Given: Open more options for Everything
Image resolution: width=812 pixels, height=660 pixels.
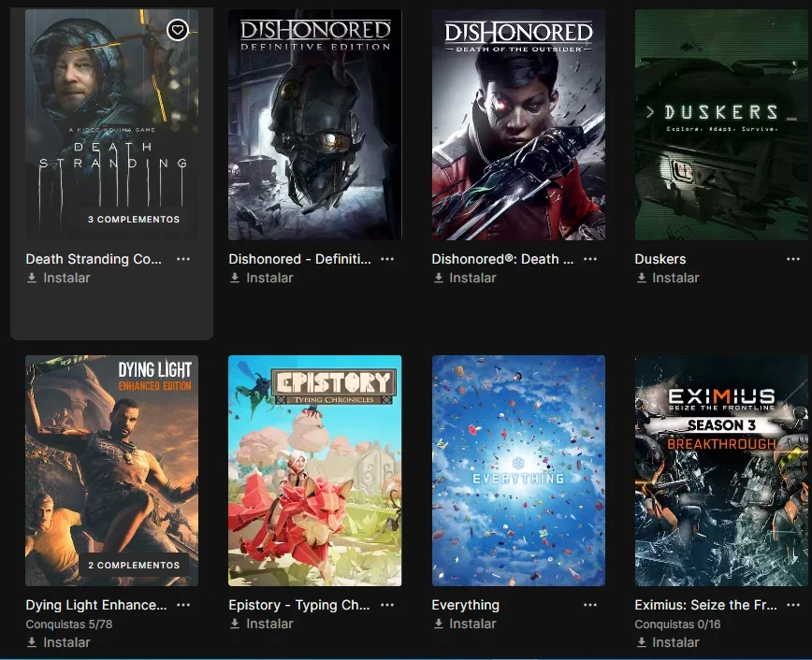Looking at the screenshot, I should [x=590, y=605].
